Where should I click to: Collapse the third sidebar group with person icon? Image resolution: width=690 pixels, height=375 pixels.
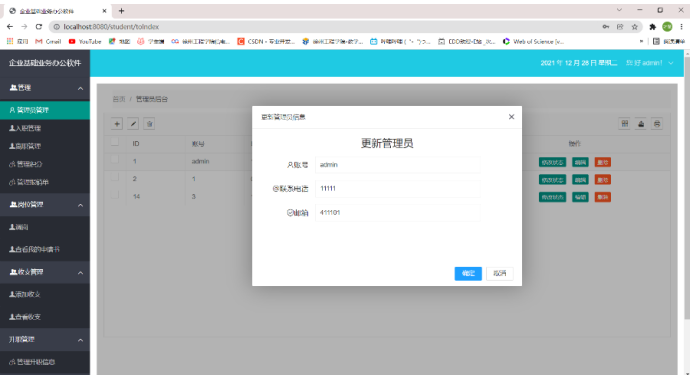45,272
